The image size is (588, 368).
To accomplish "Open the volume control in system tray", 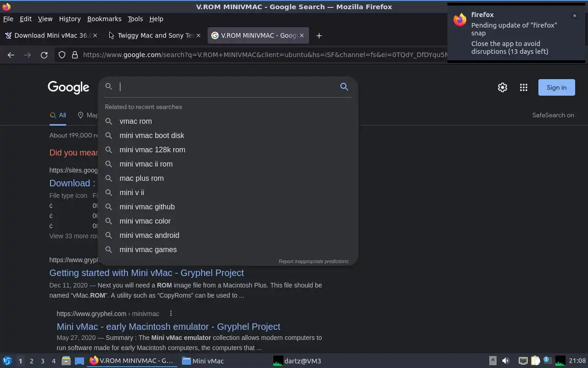I will 506,361.
